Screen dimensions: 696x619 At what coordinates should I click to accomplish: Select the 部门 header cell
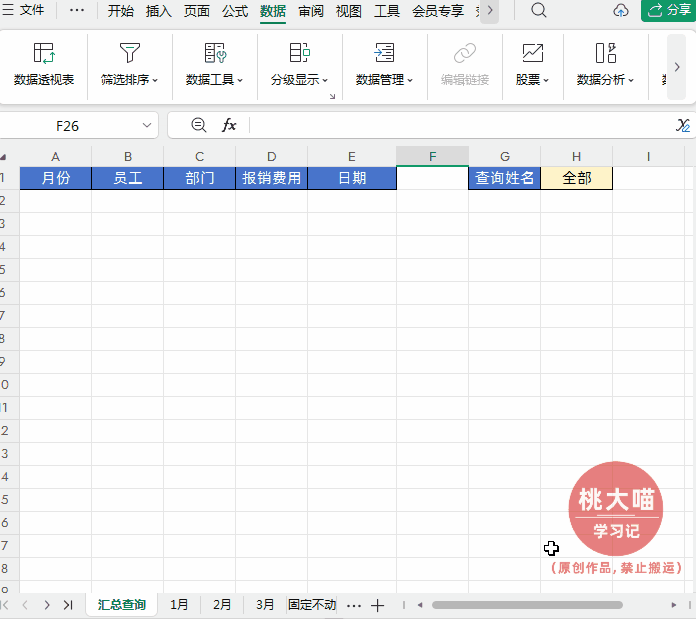[x=200, y=178]
